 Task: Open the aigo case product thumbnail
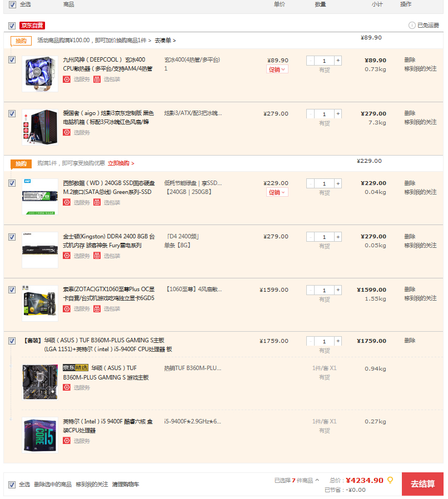coord(40,127)
